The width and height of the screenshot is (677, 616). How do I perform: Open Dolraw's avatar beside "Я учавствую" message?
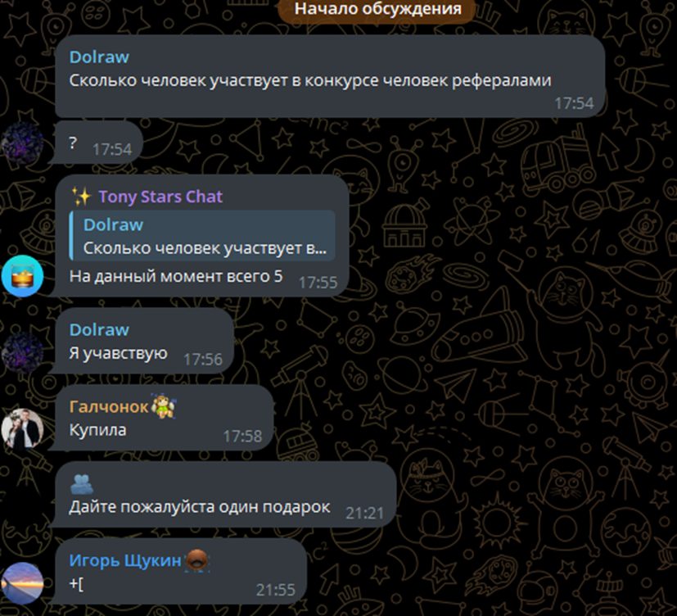22,353
